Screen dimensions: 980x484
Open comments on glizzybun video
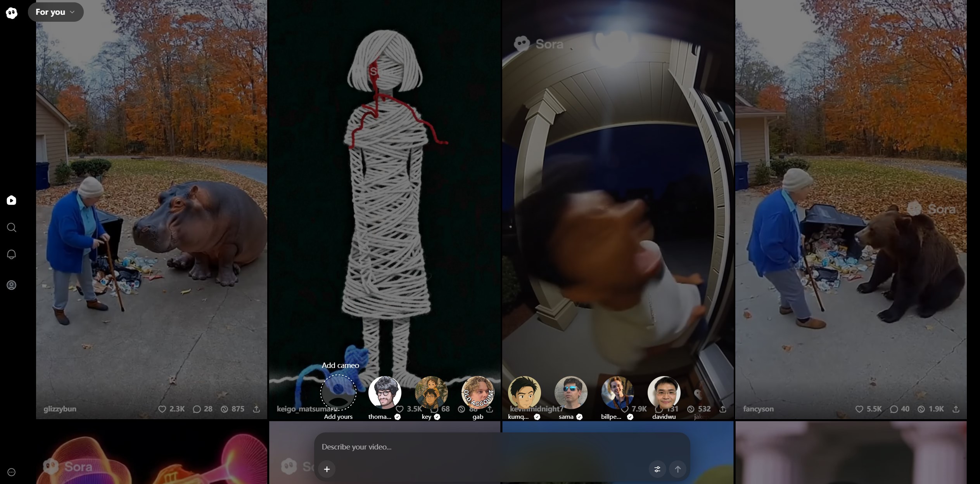click(197, 409)
